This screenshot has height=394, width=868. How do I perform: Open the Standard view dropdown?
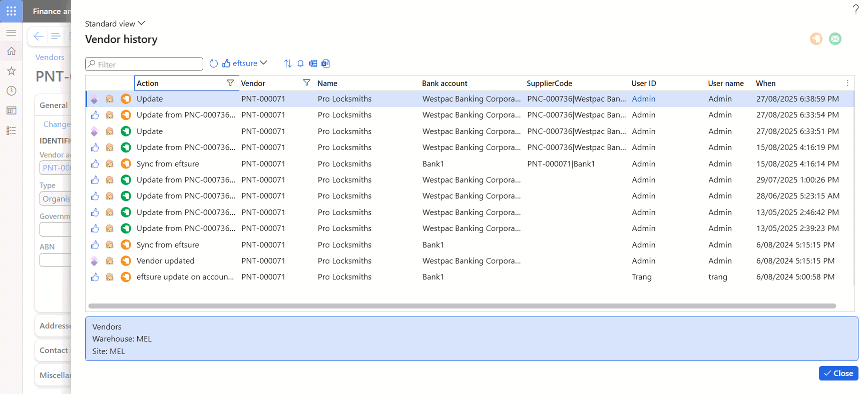coord(115,23)
